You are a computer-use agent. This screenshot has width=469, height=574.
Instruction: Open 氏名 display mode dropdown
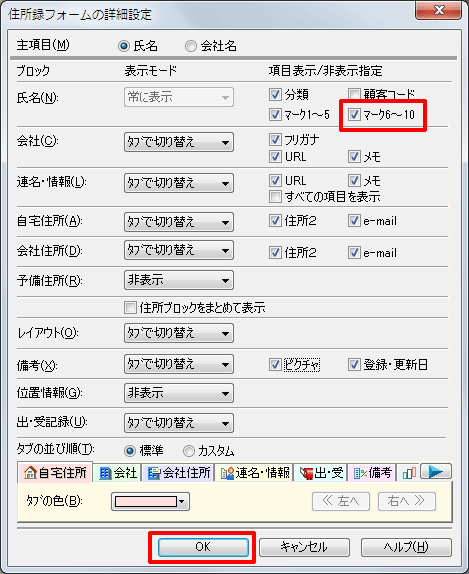point(179,97)
